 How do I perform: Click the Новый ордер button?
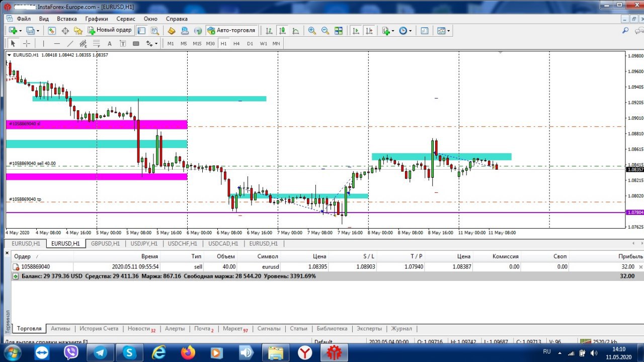(x=110, y=30)
